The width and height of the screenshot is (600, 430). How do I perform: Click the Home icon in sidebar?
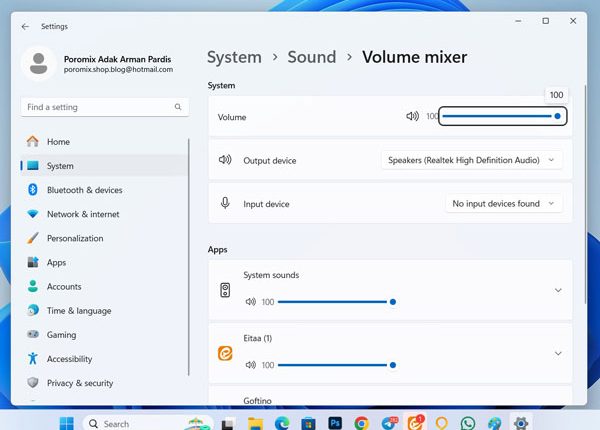pyautogui.click(x=33, y=142)
